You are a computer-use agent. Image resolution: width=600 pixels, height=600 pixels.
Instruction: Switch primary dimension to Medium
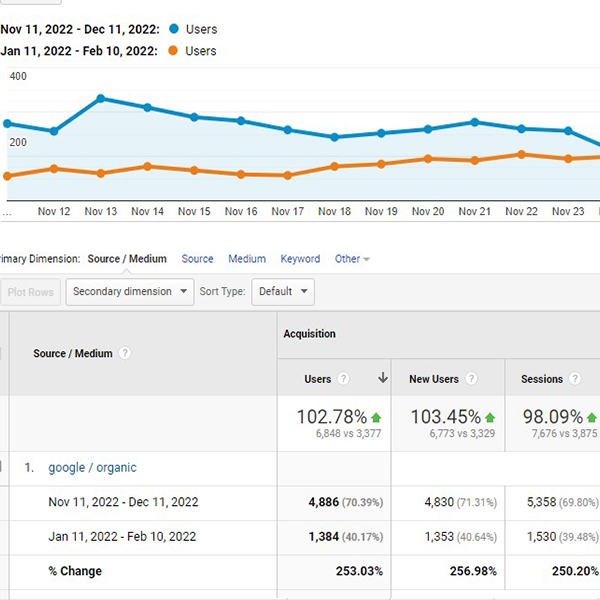click(x=247, y=259)
